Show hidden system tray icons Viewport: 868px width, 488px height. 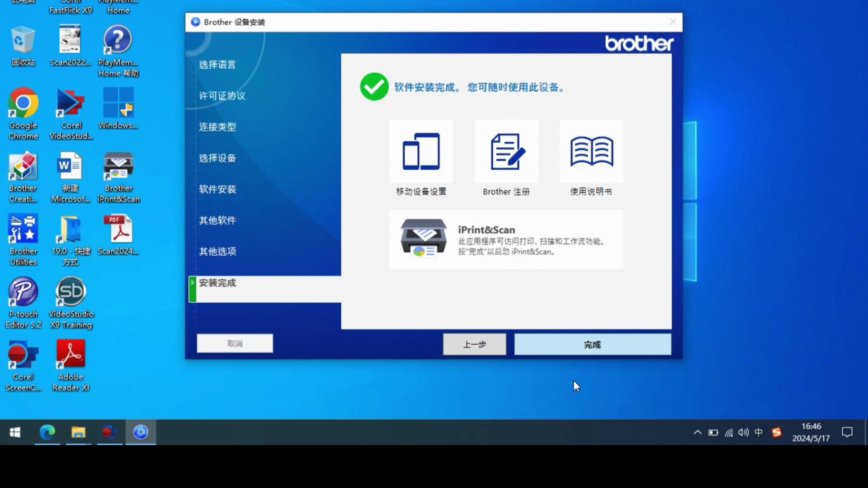698,432
